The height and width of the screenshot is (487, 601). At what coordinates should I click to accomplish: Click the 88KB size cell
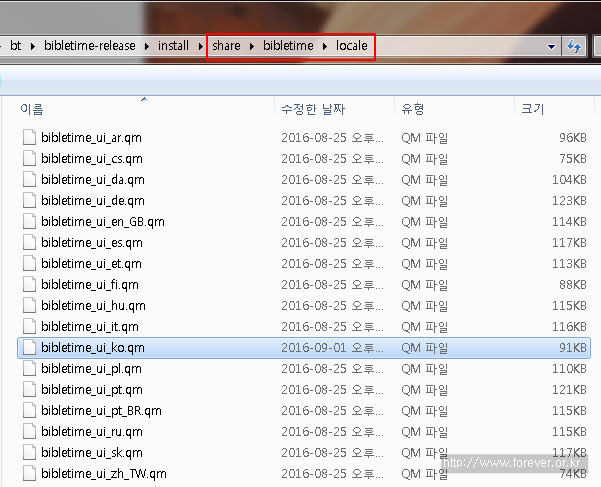click(573, 285)
